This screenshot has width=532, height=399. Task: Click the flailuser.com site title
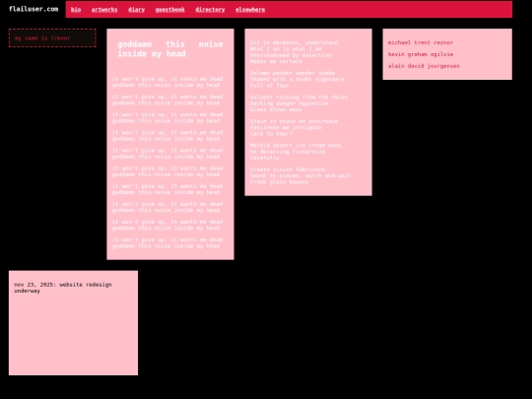tap(33, 9)
